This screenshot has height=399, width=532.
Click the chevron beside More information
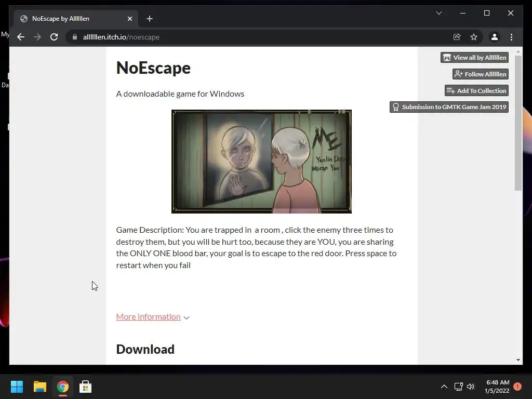click(187, 317)
